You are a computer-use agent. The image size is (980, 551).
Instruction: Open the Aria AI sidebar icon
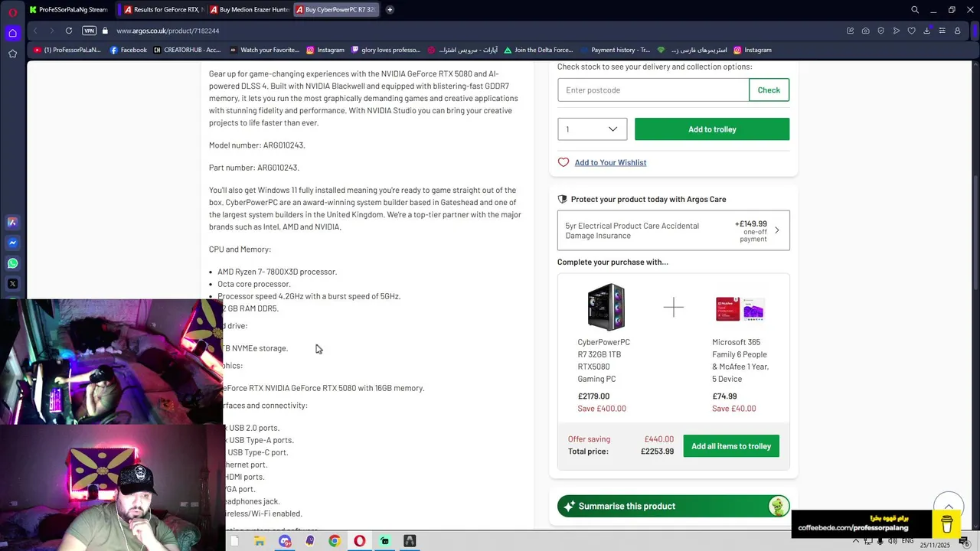pyautogui.click(x=12, y=223)
